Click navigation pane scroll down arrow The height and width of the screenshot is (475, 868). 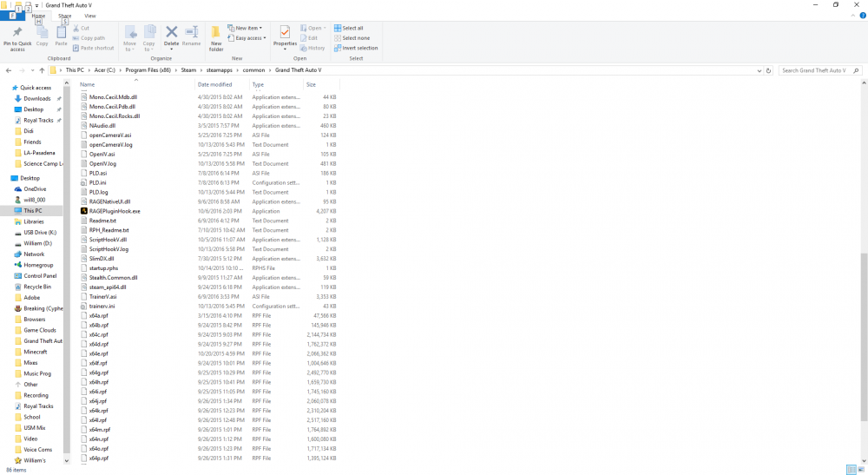pyautogui.click(x=67, y=460)
